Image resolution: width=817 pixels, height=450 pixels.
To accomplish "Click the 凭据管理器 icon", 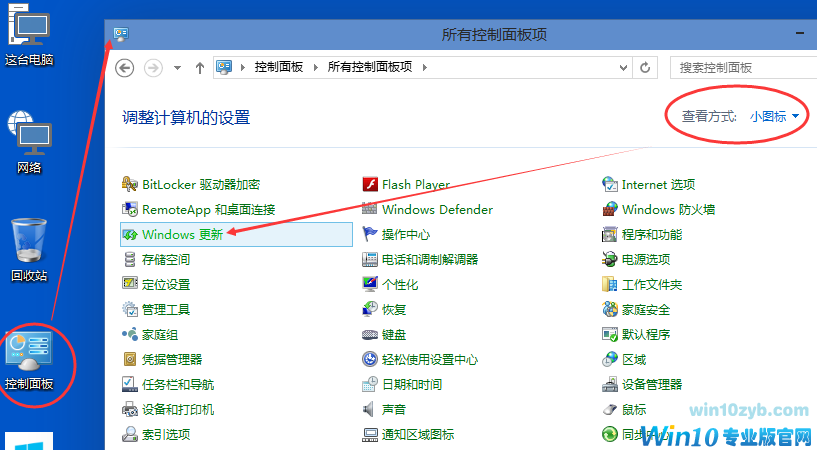I will 130,359.
